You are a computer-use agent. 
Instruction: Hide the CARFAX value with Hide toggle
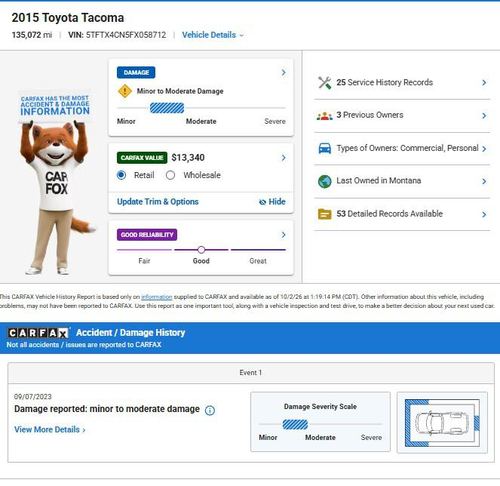[272, 202]
